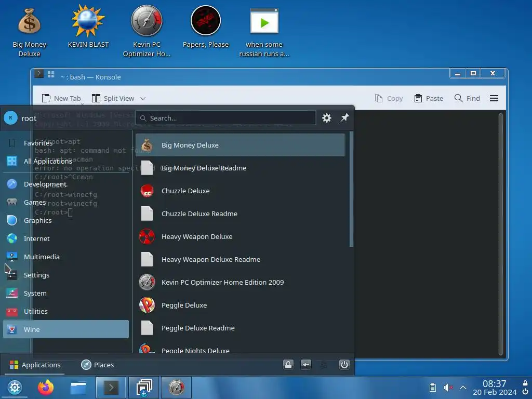Click Split View in Konsole toolbar

point(113,98)
